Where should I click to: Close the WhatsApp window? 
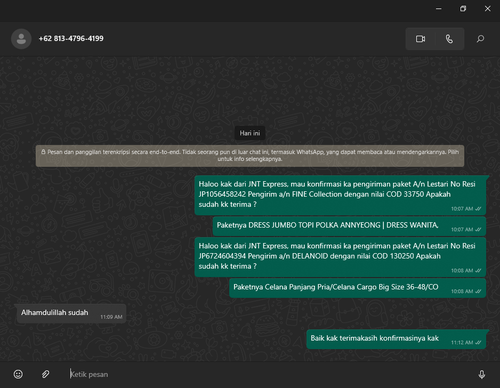coord(487,9)
